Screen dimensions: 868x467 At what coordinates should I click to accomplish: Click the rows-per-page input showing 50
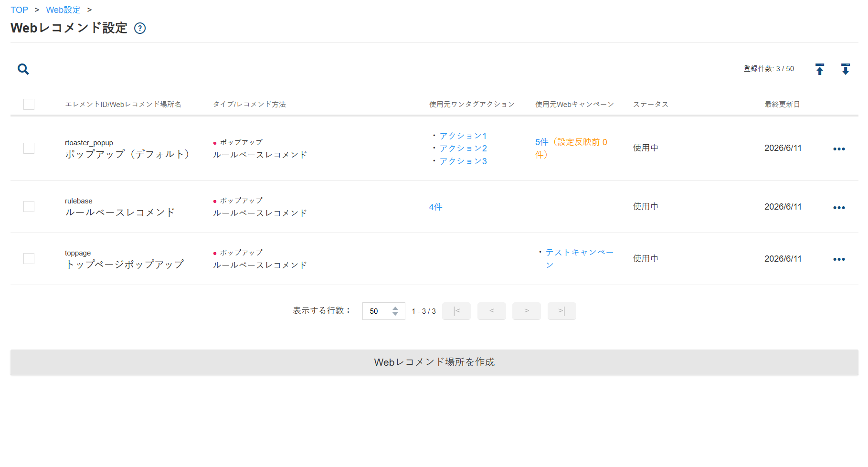[x=383, y=311]
